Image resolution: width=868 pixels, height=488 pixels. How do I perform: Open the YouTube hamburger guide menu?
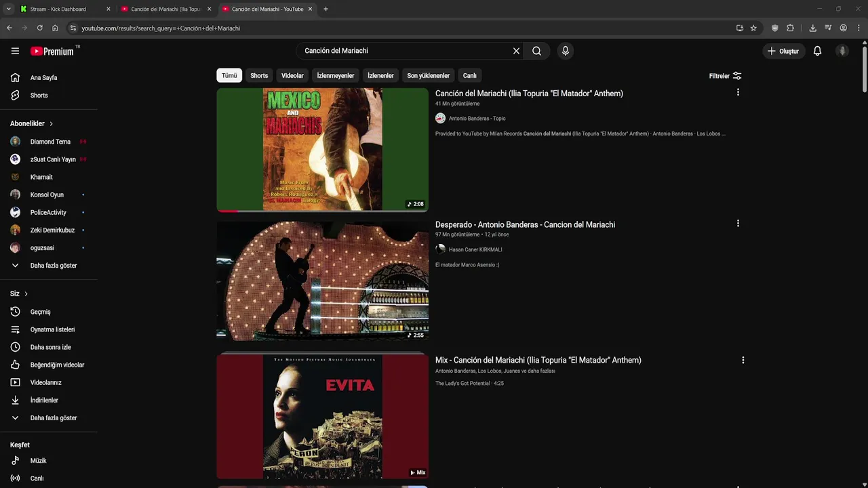[x=15, y=51]
